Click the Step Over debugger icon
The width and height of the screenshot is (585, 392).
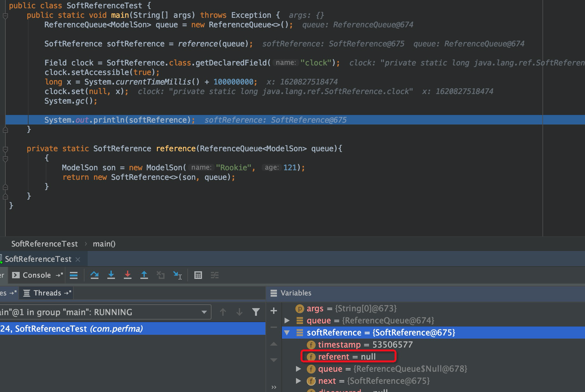(94, 275)
